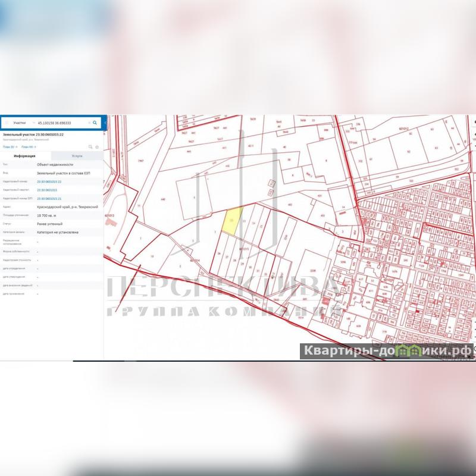
Task: Clear the coordinates in the search field
Action: click(89, 123)
